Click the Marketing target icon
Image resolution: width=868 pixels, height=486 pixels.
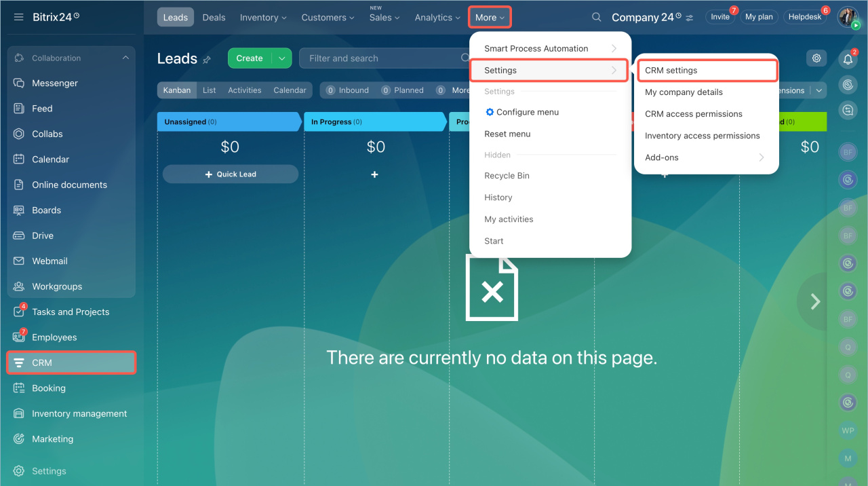click(x=19, y=439)
